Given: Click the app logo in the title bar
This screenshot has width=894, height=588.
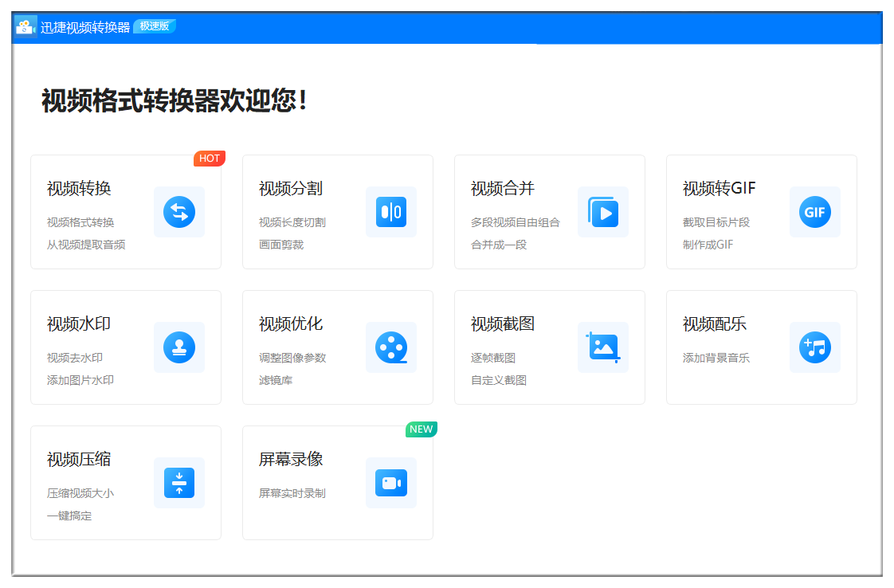Looking at the screenshot, I should 26,26.
